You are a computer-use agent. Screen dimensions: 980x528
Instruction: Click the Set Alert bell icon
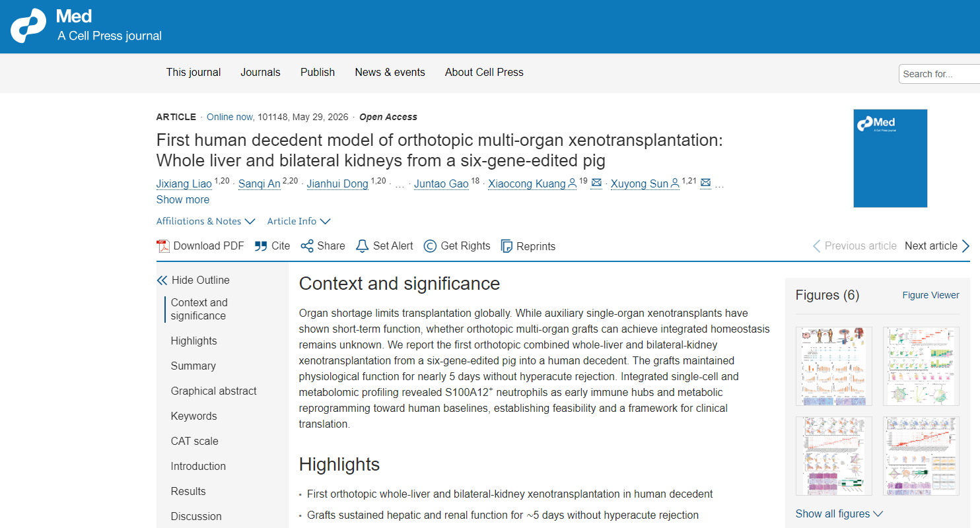pyautogui.click(x=362, y=246)
